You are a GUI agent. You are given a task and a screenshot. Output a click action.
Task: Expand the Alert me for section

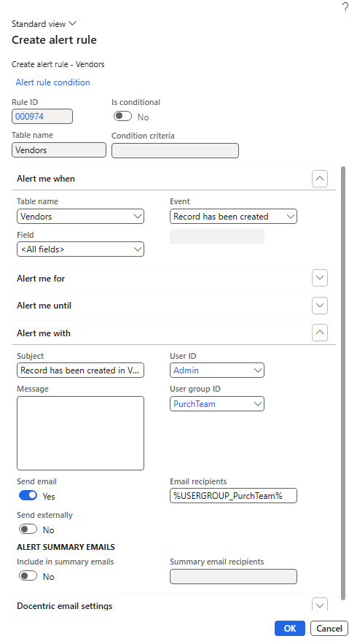pos(320,278)
